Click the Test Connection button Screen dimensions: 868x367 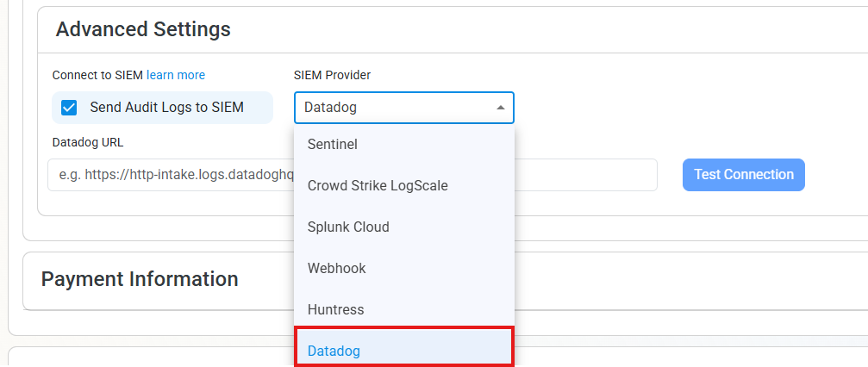point(744,175)
